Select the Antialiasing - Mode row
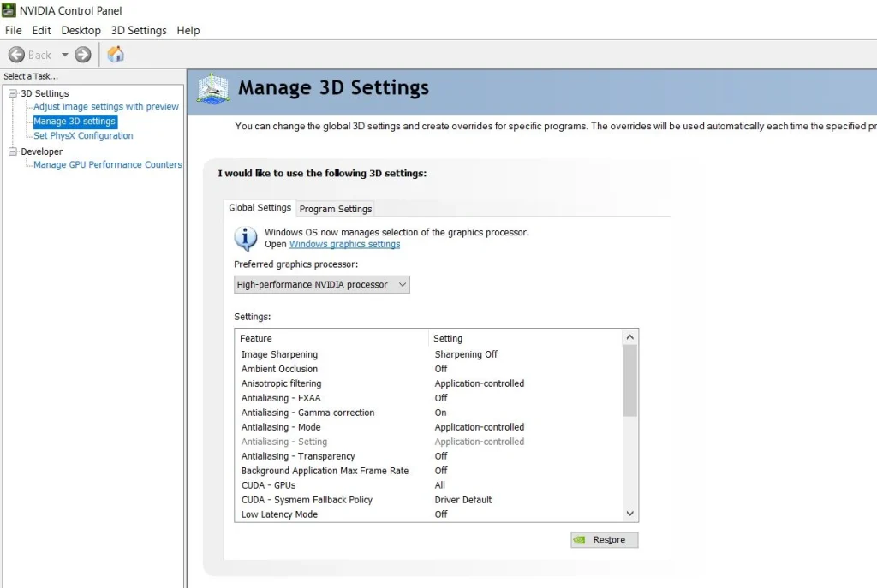Image resolution: width=877 pixels, height=588 pixels. 429,427
